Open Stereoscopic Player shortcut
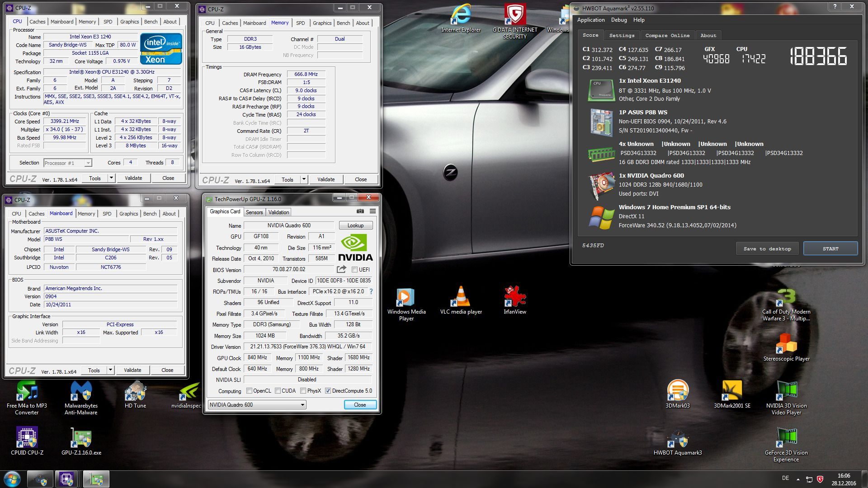868x488 pixels. click(786, 347)
